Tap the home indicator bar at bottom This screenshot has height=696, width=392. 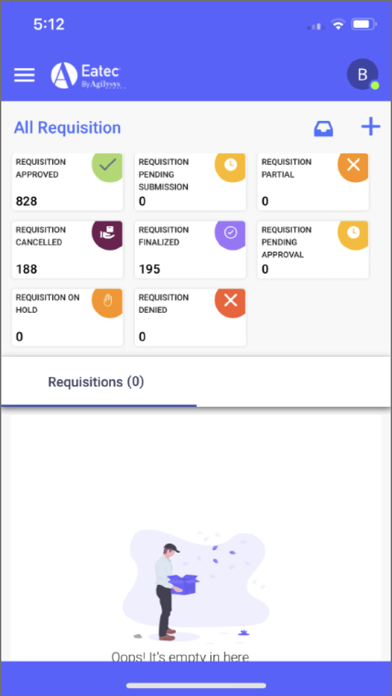tap(196, 685)
